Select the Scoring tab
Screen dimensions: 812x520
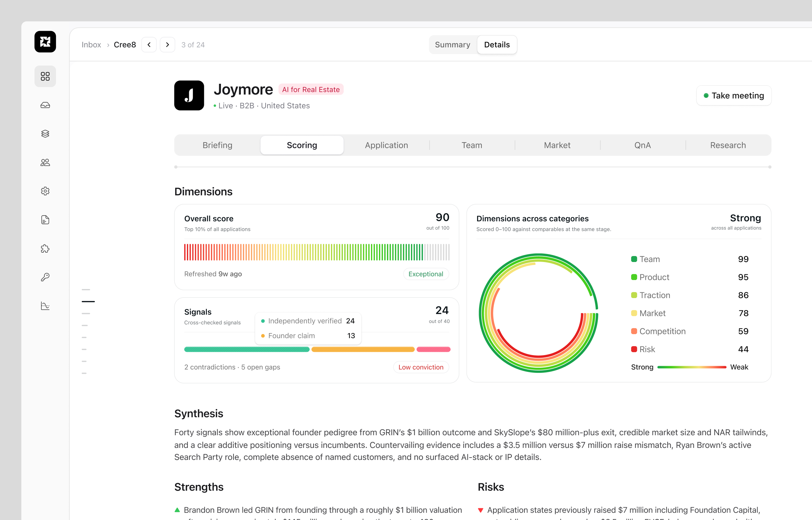302,145
